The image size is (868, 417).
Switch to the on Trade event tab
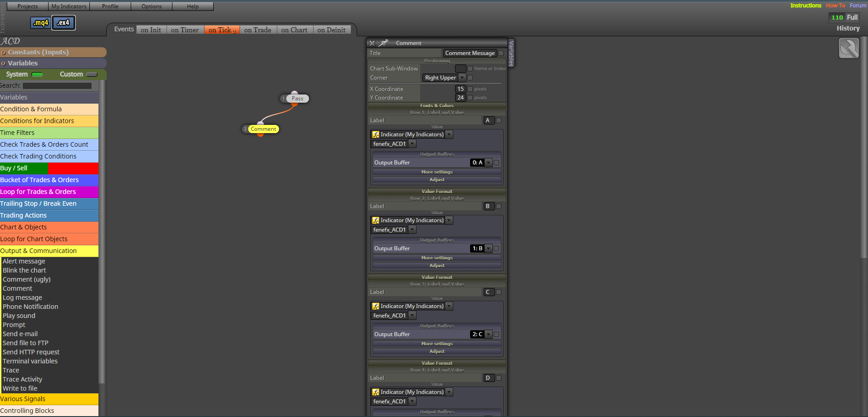(x=258, y=30)
